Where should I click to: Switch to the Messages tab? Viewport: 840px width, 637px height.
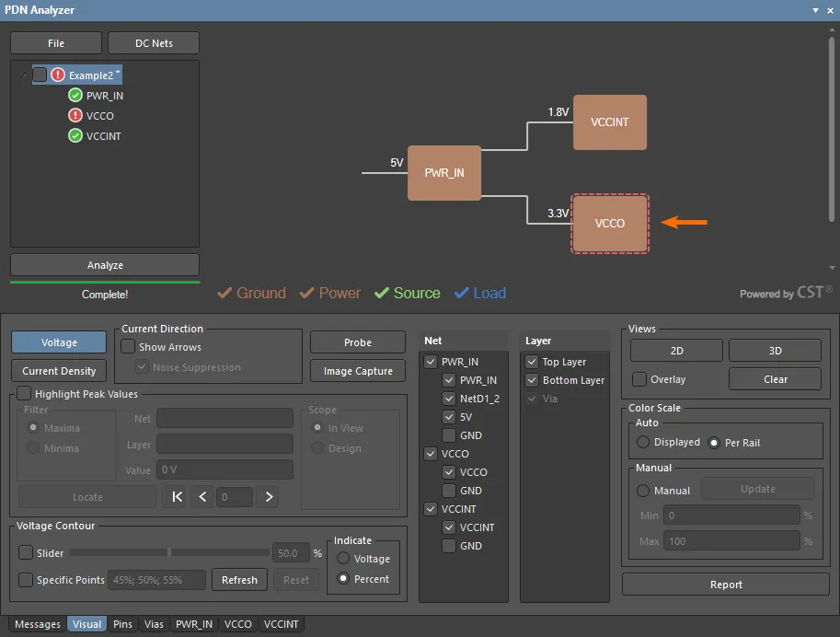(x=37, y=624)
